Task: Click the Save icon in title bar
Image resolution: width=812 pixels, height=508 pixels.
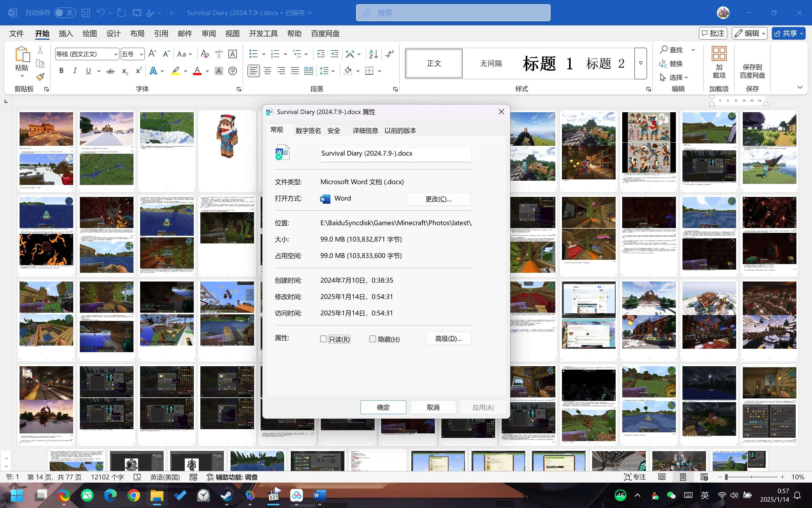Action: pos(86,13)
